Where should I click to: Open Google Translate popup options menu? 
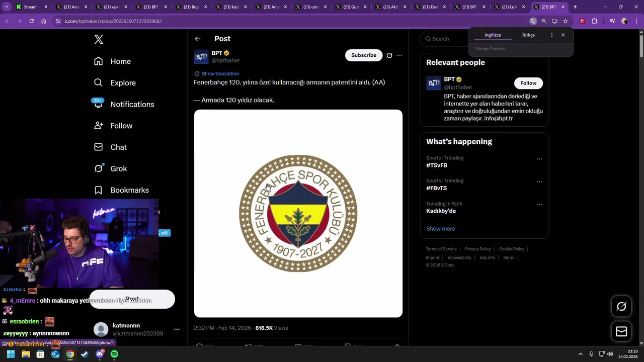(x=552, y=35)
